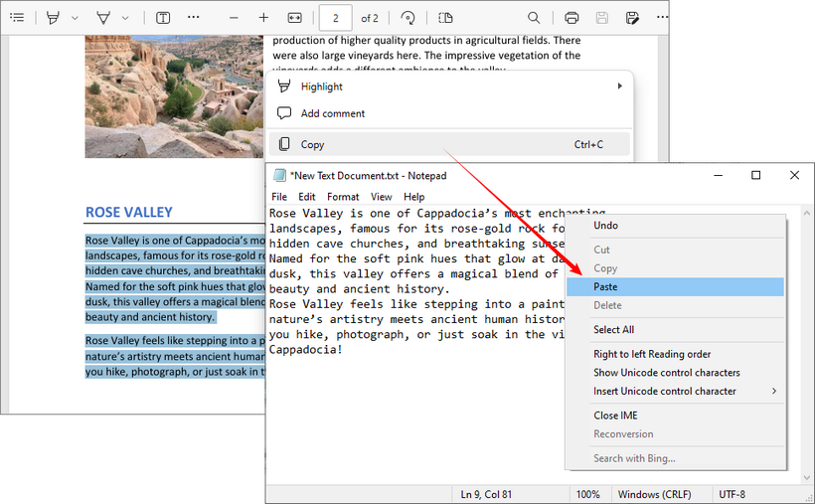Select the Draw pen tool
This screenshot has width=815, height=504.
pyautogui.click(x=103, y=18)
